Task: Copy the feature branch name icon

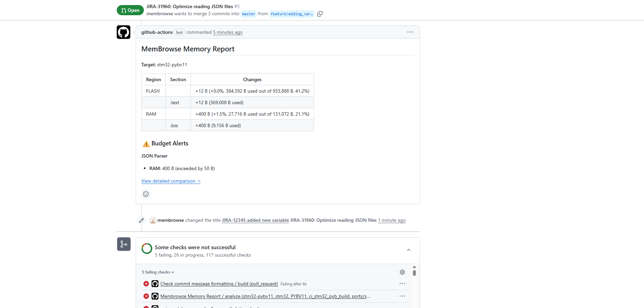Action: click(x=320, y=14)
